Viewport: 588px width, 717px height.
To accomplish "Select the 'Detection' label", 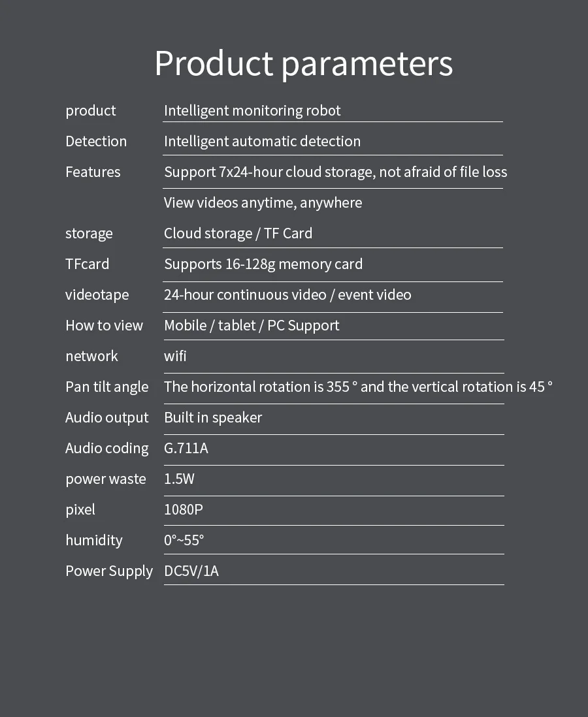I will pos(96,141).
